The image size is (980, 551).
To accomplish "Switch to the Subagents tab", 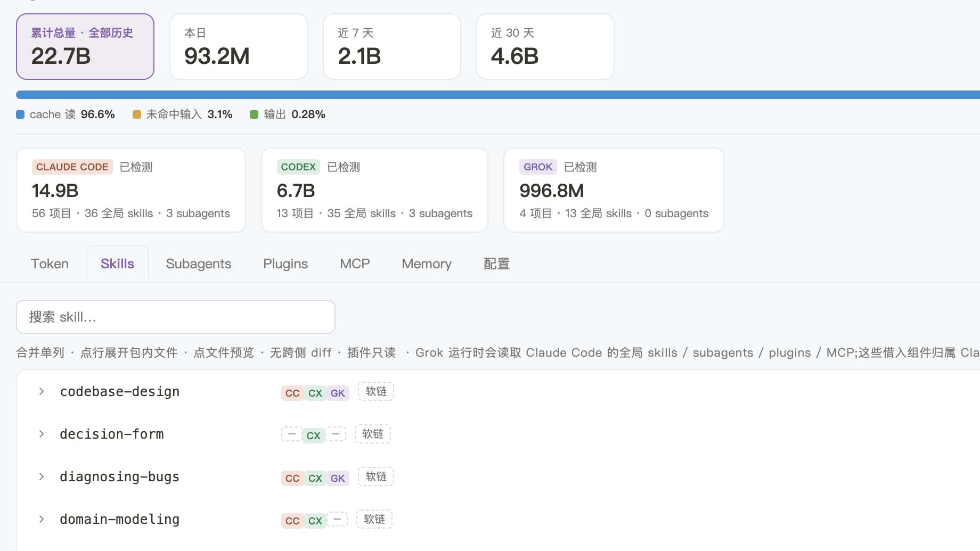I will (x=199, y=264).
